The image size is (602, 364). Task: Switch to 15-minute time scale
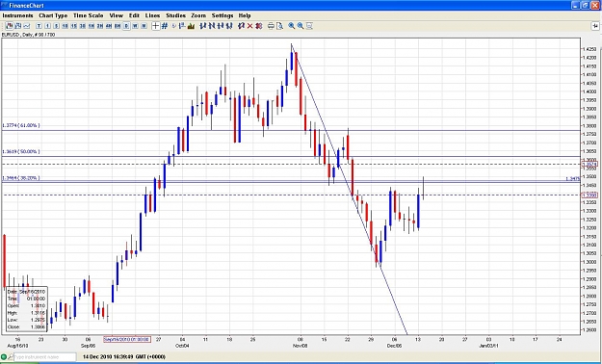[x=74, y=26]
